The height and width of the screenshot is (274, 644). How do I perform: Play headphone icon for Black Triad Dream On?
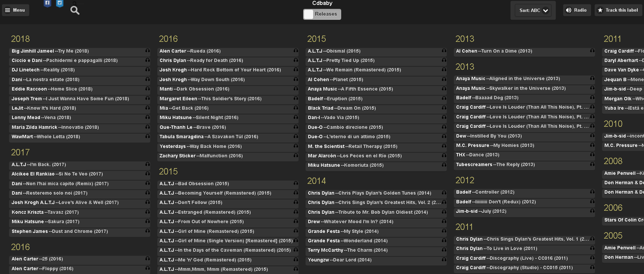(x=444, y=108)
